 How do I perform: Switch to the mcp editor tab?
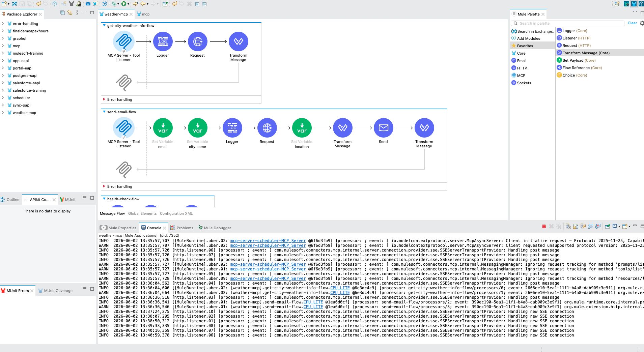click(143, 14)
